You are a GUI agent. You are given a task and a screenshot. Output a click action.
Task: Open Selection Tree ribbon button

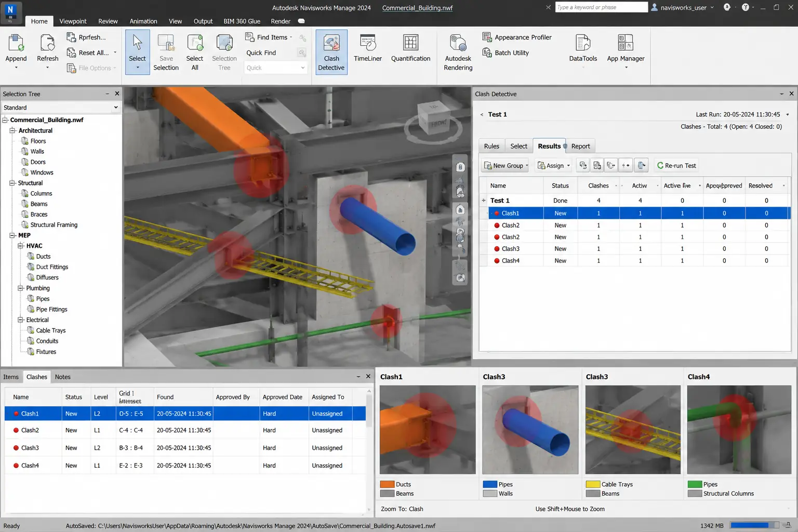pyautogui.click(x=224, y=52)
